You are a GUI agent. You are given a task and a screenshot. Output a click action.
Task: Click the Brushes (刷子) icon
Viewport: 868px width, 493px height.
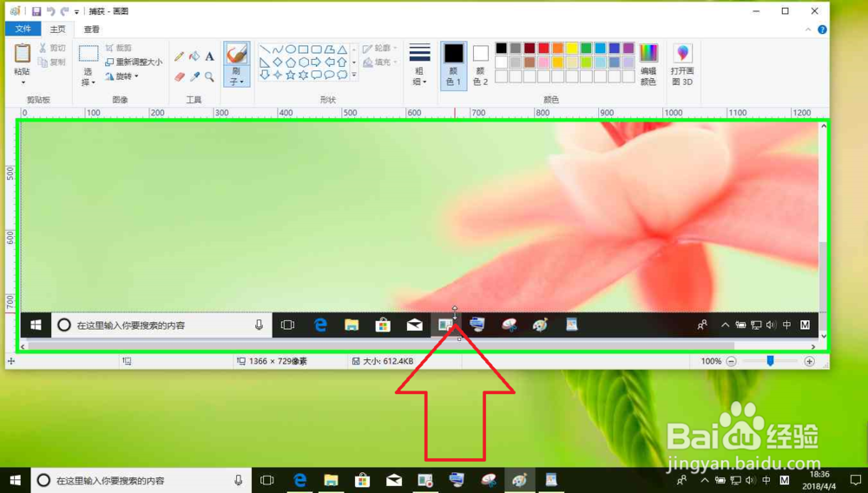pyautogui.click(x=236, y=54)
